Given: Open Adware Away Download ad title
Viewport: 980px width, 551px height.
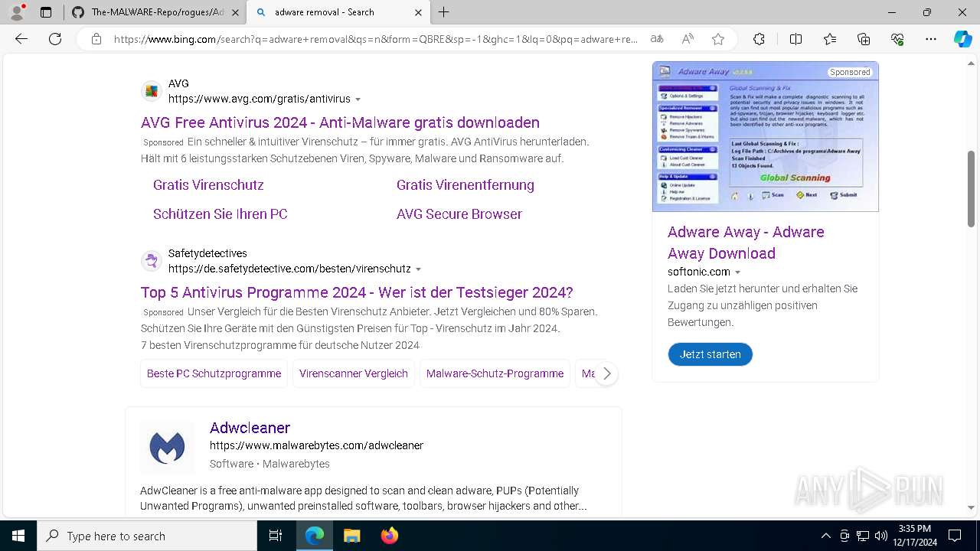Looking at the screenshot, I should (746, 243).
